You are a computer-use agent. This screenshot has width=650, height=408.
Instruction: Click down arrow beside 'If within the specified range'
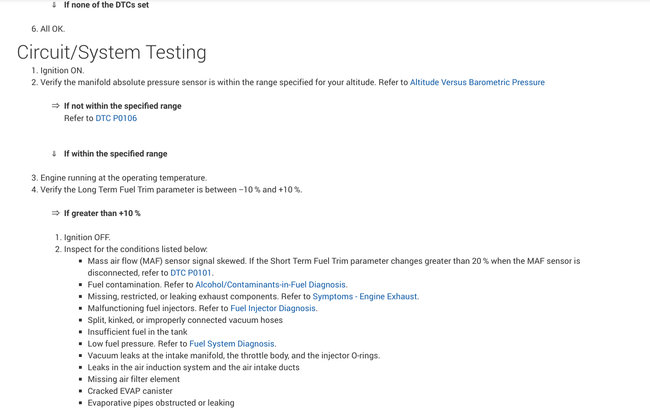pyautogui.click(x=55, y=154)
